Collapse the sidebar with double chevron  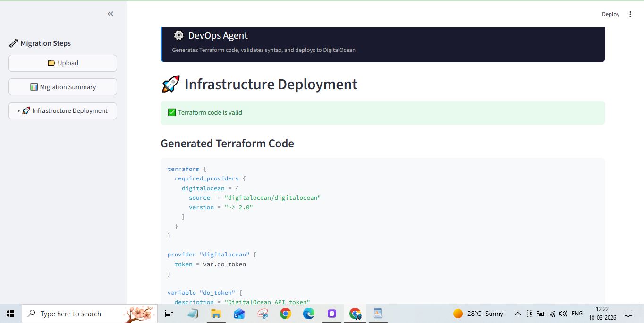pyautogui.click(x=110, y=14)
